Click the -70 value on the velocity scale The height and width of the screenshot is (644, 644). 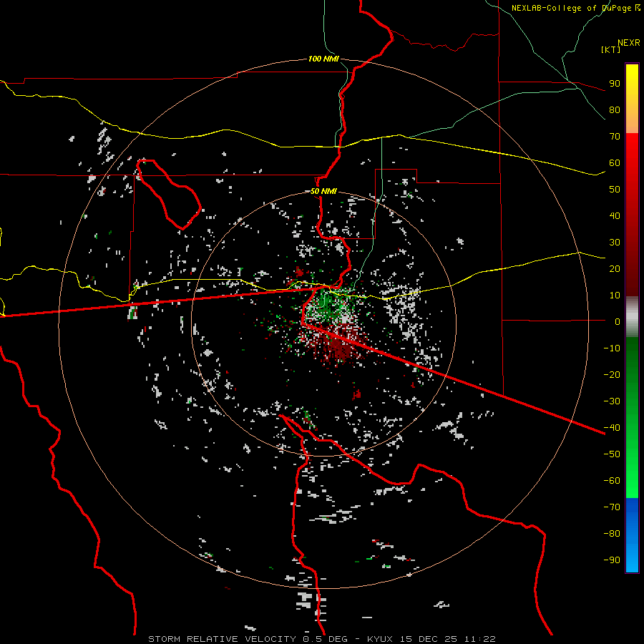click(612, 507)
